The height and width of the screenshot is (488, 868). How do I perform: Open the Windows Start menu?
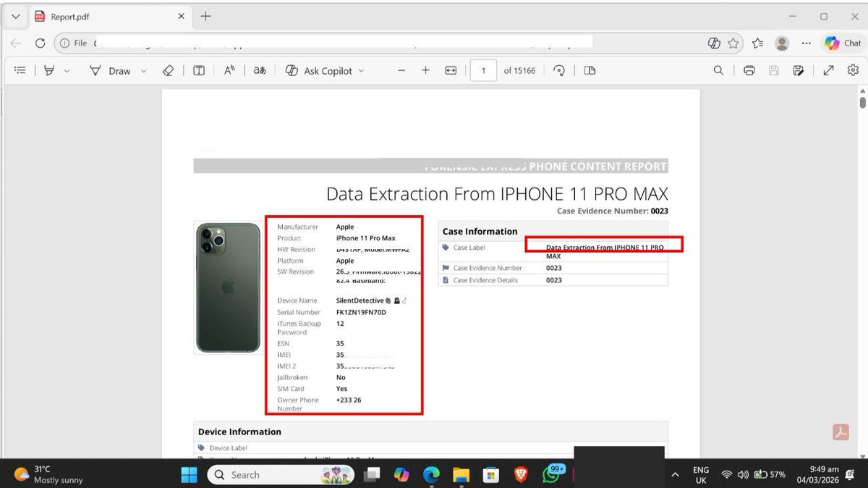pyautogui.click(x=189, y=474)
